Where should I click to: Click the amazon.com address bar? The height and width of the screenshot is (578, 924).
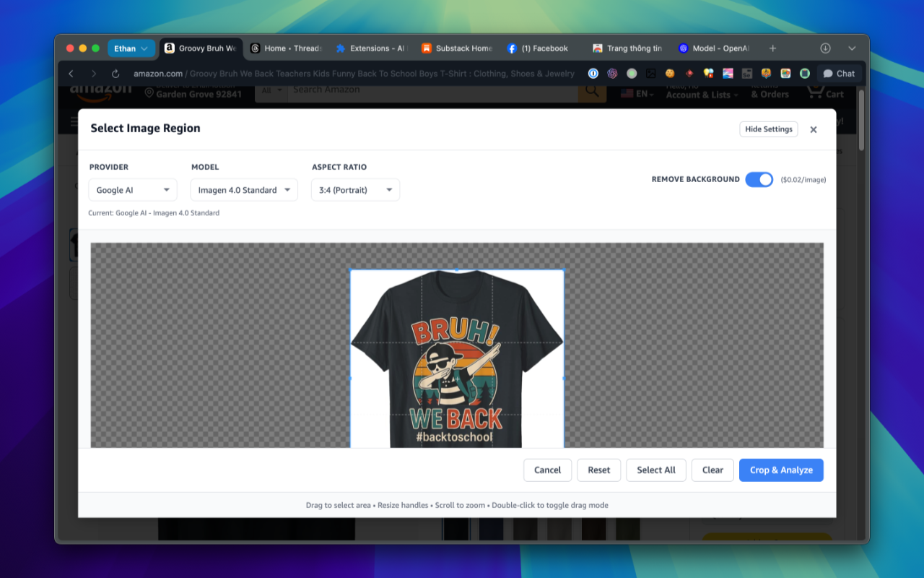pyautogui.click(x=354, y=74)
